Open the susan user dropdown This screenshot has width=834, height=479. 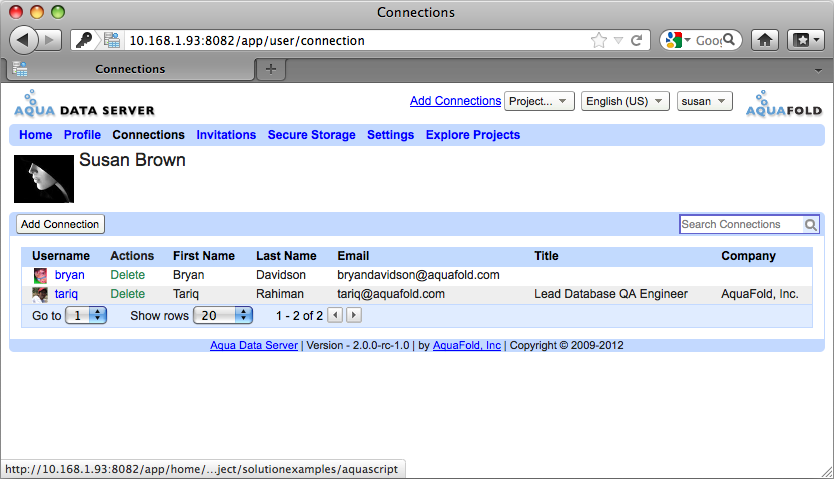704,101
